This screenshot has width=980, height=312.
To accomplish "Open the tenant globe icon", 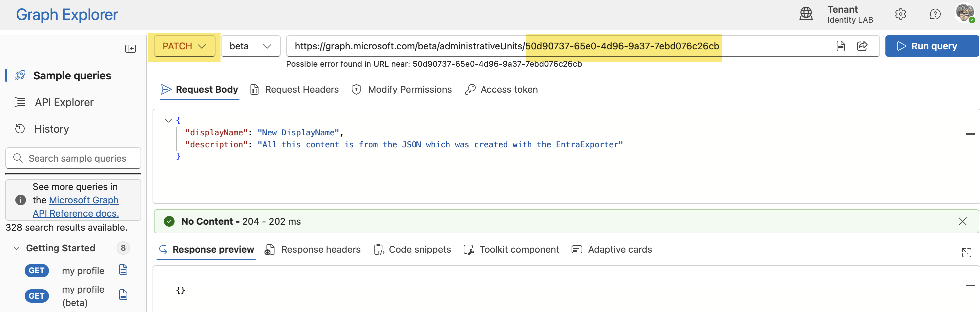I will (806, 14).
